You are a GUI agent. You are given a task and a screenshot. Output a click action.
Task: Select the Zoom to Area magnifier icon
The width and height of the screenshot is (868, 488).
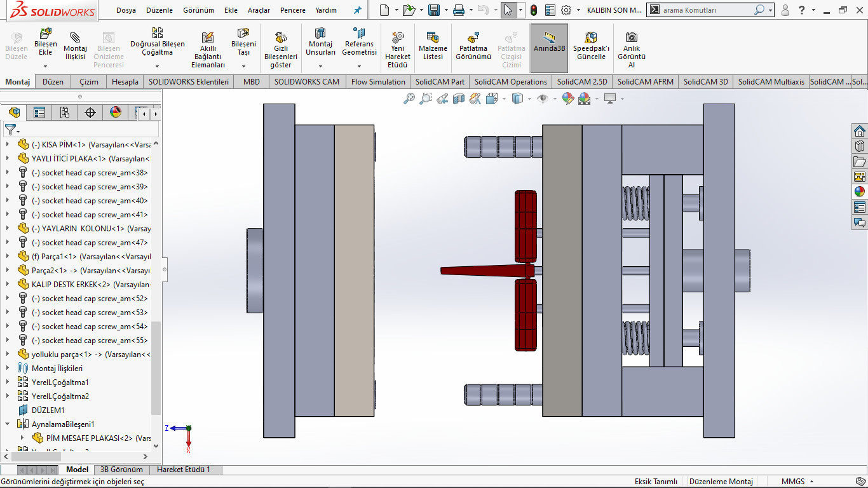point(426,98)
